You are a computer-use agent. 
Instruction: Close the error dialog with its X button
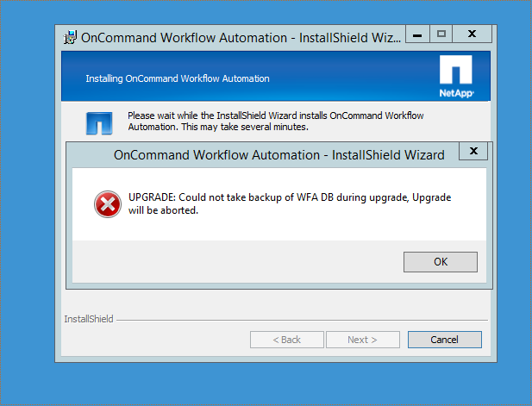(473, 152)
